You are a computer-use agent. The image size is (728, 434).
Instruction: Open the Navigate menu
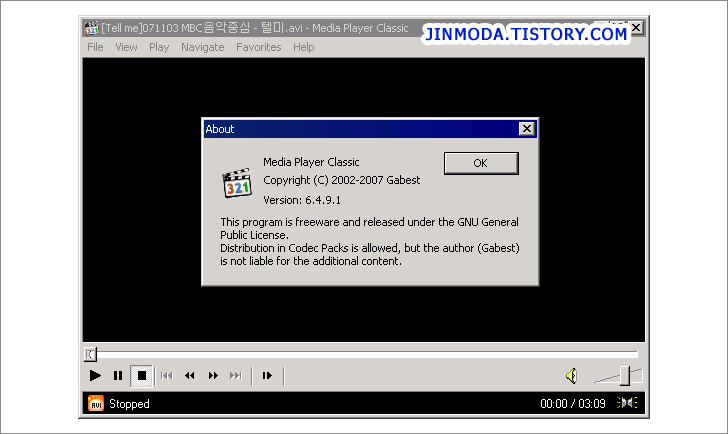point(202,47)
